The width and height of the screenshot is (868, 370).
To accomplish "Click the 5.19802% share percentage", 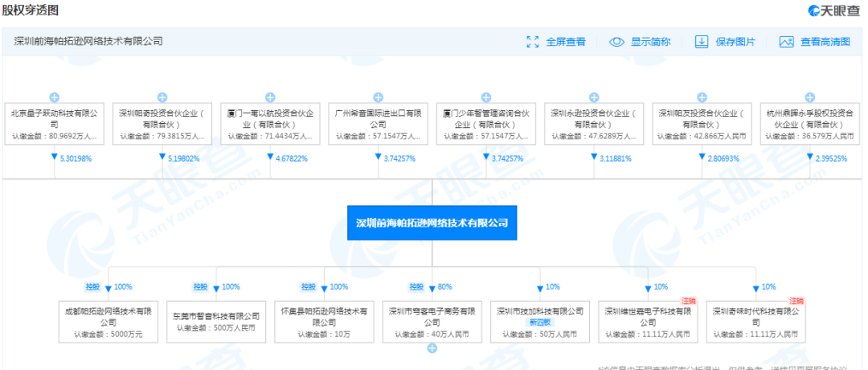I will [183, 158].
